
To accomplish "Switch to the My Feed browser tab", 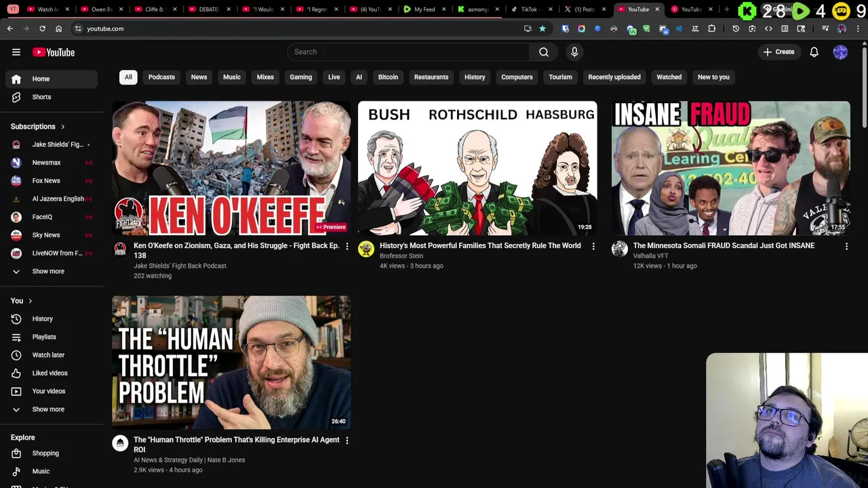I will [425, 9].
